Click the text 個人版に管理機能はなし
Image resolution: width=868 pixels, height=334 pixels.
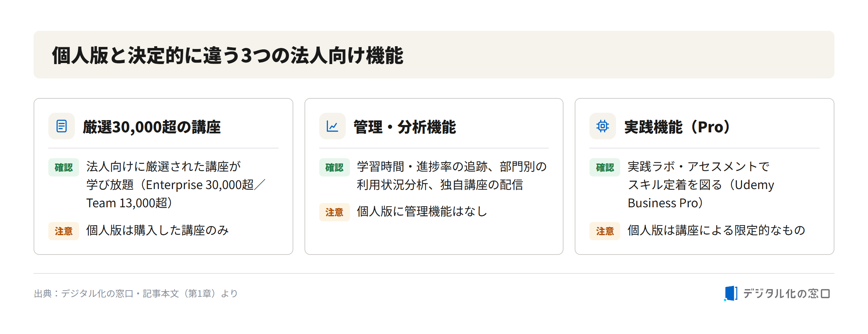click(422, 211)
